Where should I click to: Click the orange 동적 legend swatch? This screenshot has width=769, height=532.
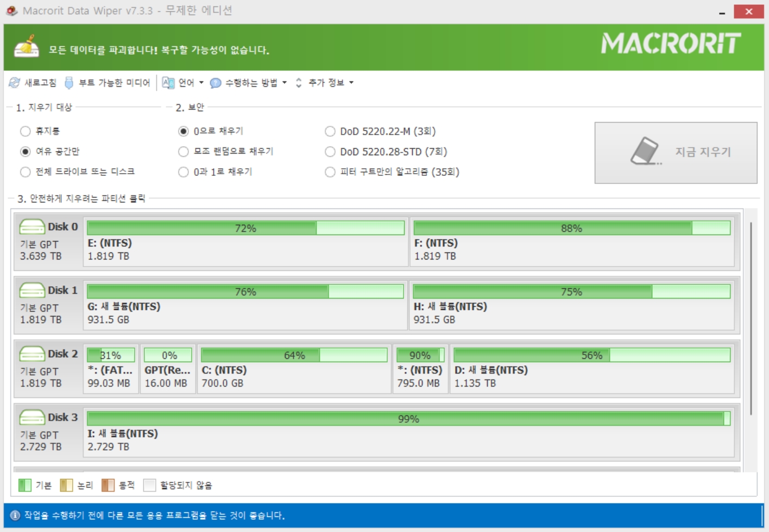pyautogui.click(x=108, y=485)
